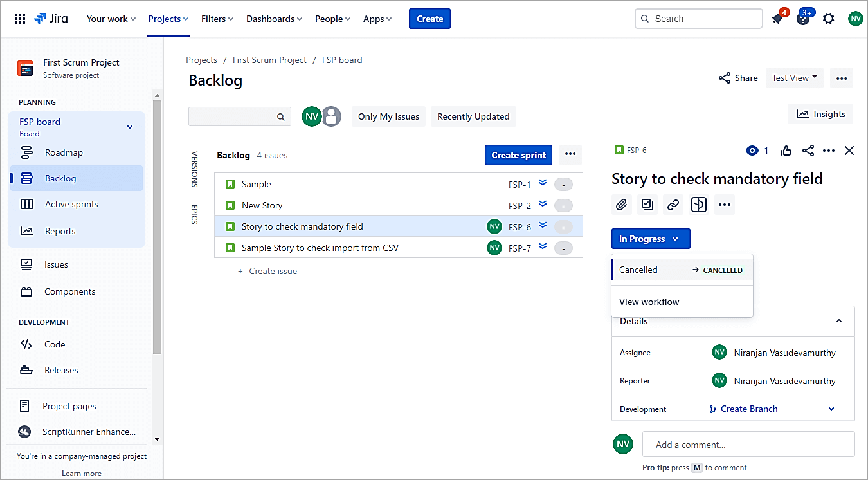This screenshot has height=480, width=868.
Task: Open the In Progress status dropdown
Action: point(650,239)
